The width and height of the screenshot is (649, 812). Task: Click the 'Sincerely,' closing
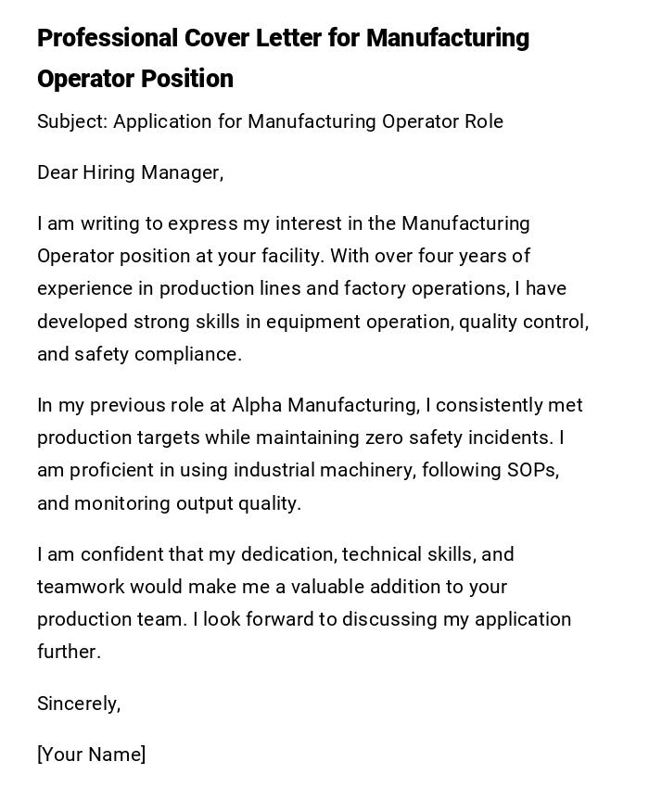[x=79, y=704]
